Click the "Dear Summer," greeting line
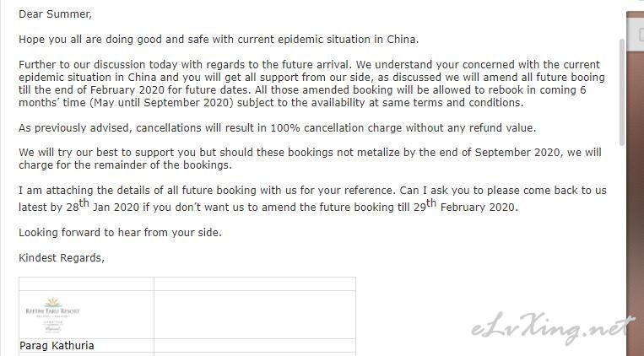 coord(55,14)
